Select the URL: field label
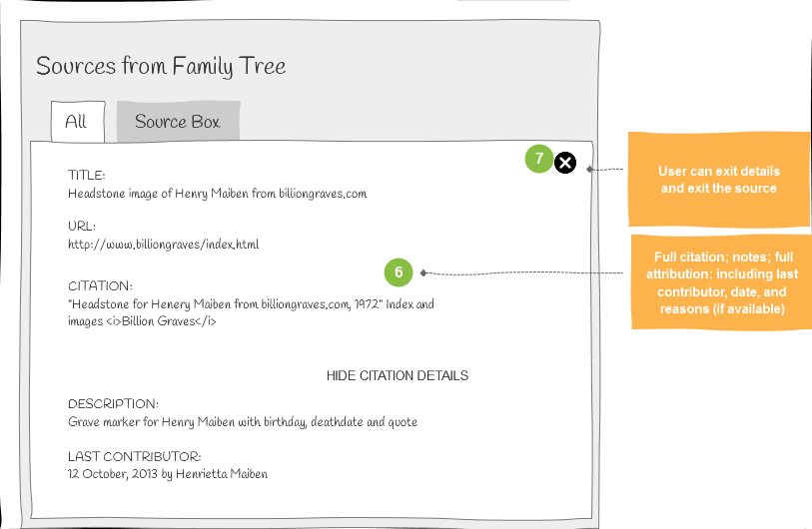812x529 pixels. coord(82,227)
